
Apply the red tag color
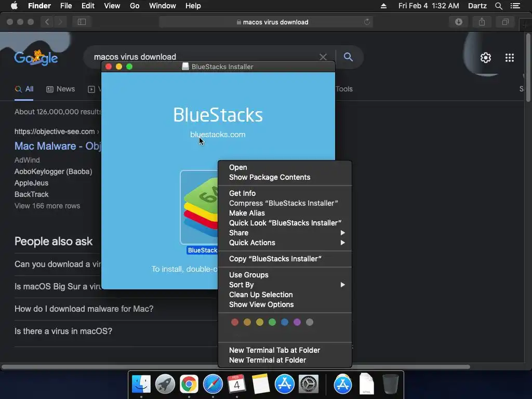click(x=235, y=322)
